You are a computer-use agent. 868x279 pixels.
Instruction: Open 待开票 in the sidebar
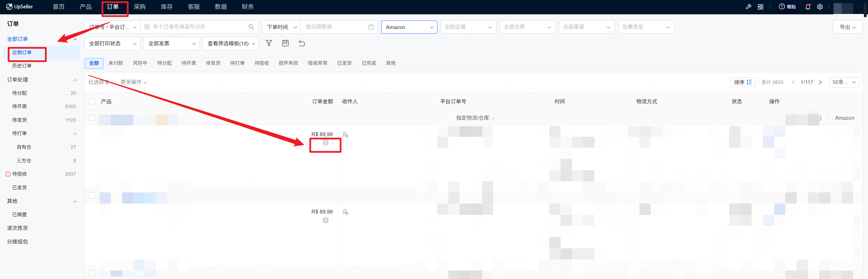(x=19, y=106)
